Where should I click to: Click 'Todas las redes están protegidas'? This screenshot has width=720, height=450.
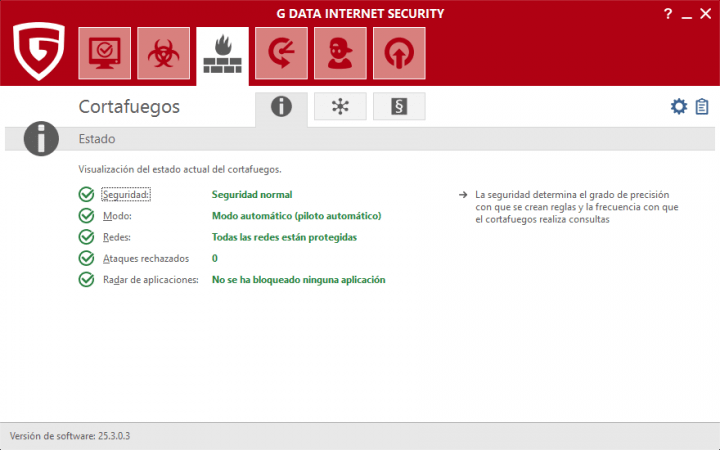[284, 237]
